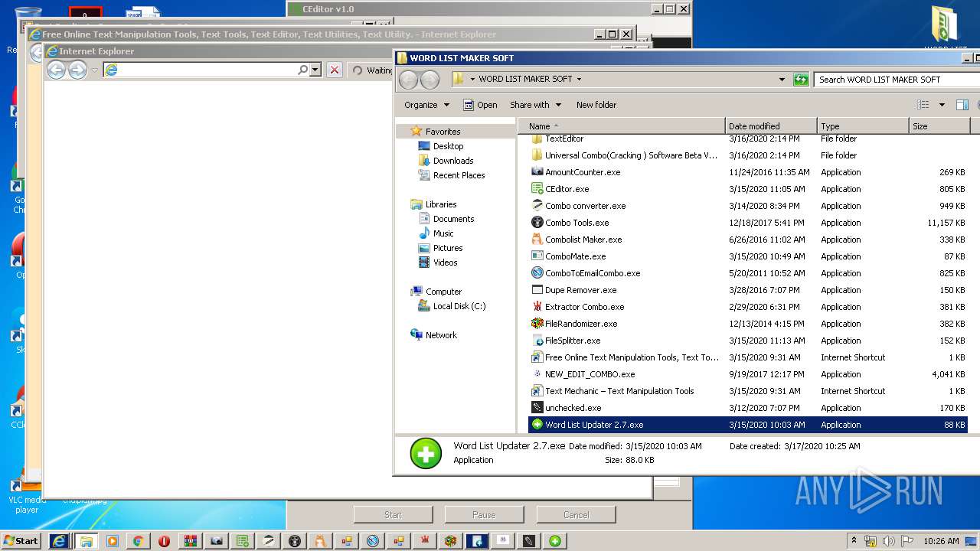Screen dimensions: 980x551
Task: Select Favorites in navigation pane
Action: click(443, 132)
